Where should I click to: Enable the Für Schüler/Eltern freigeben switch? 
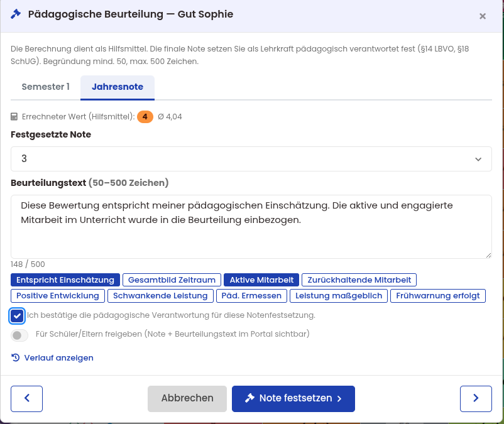pyautogui.click(x=19, y=335)
